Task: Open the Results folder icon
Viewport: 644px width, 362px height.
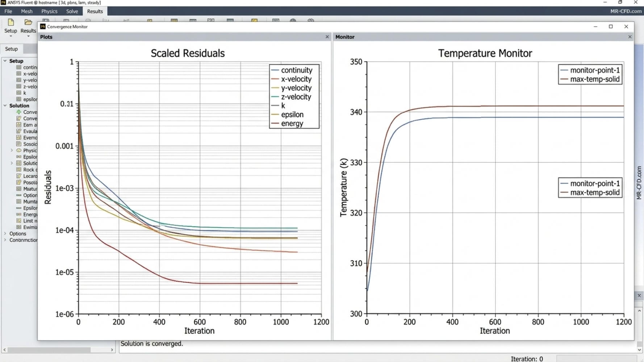Action: pos(28,22)
